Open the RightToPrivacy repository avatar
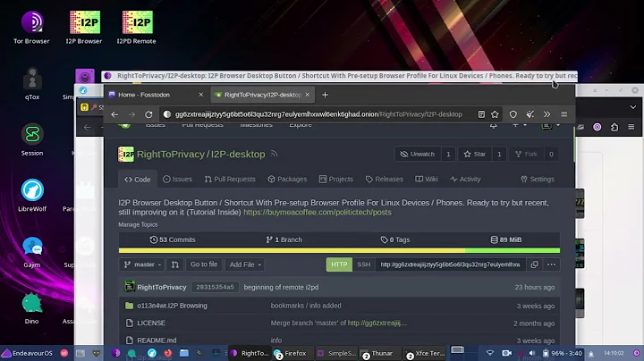 [126, 155]
